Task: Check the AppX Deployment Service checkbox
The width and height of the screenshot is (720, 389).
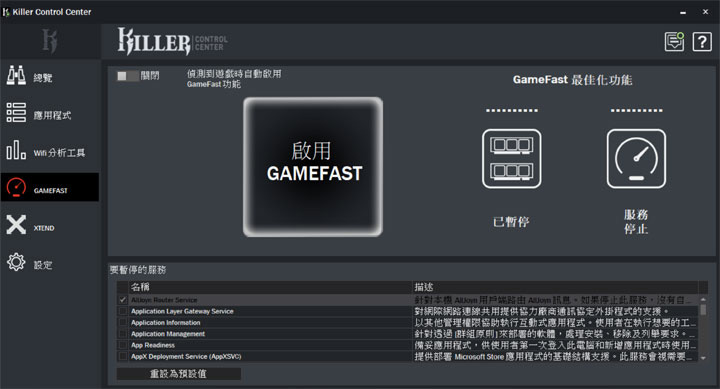Action: pyautogui.click(x=123, y=356)
